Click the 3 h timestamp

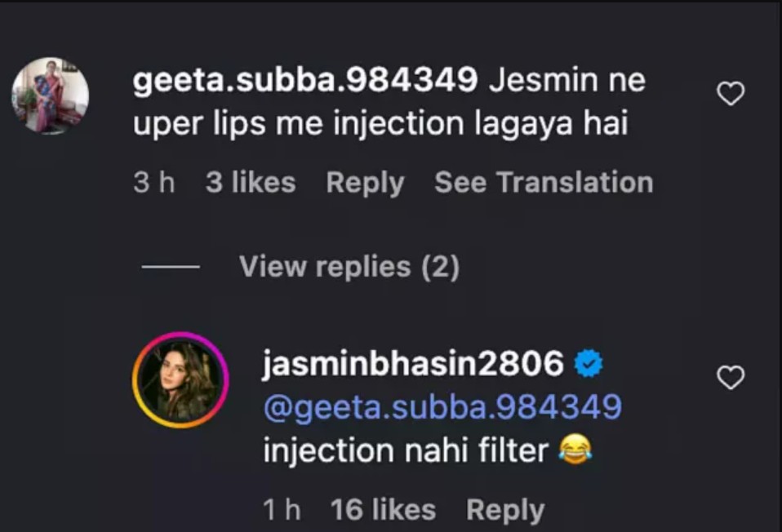click(x=154, y=183)
